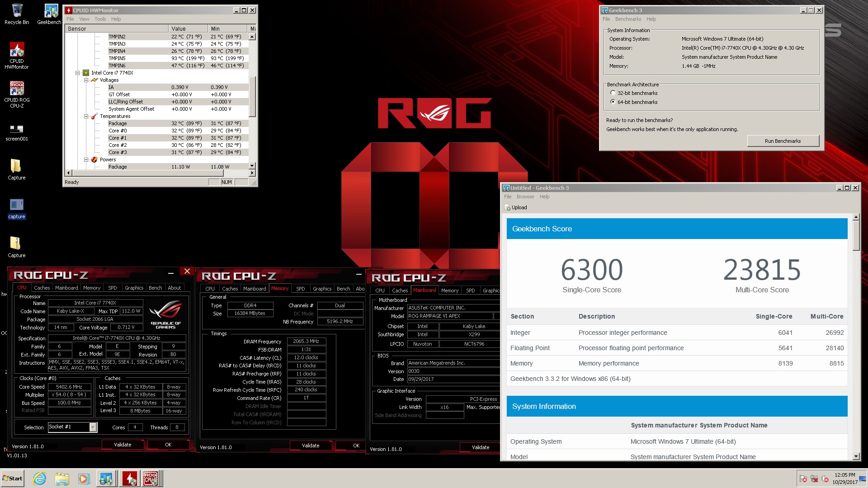Click the Temperatures thermometer icon in HWMonitor
This screenshot has width=868, height=488.
click(94, 116)
